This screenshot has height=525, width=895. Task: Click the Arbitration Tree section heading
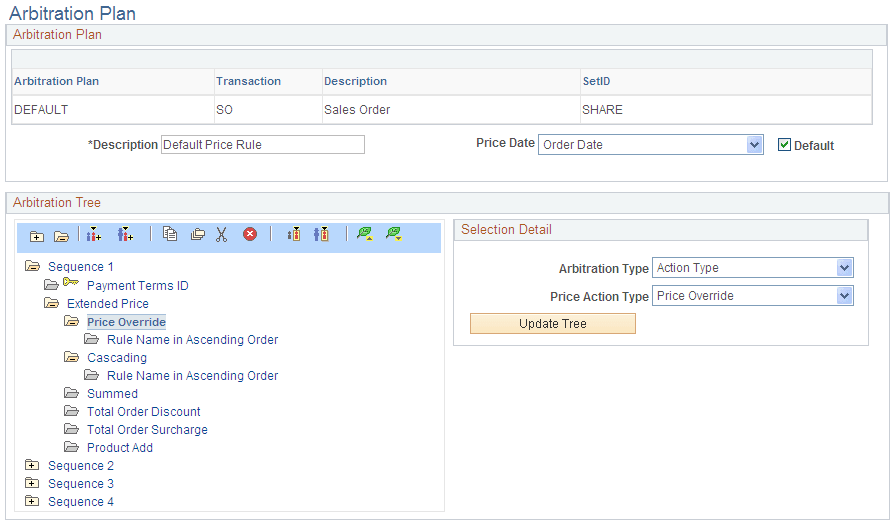57,203
